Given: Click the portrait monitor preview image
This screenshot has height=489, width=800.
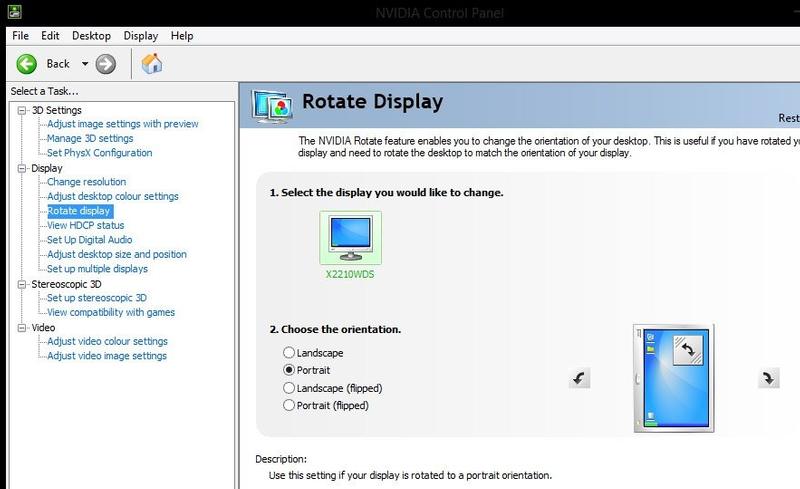Looking at the screenshot, I should pos(673,378).
